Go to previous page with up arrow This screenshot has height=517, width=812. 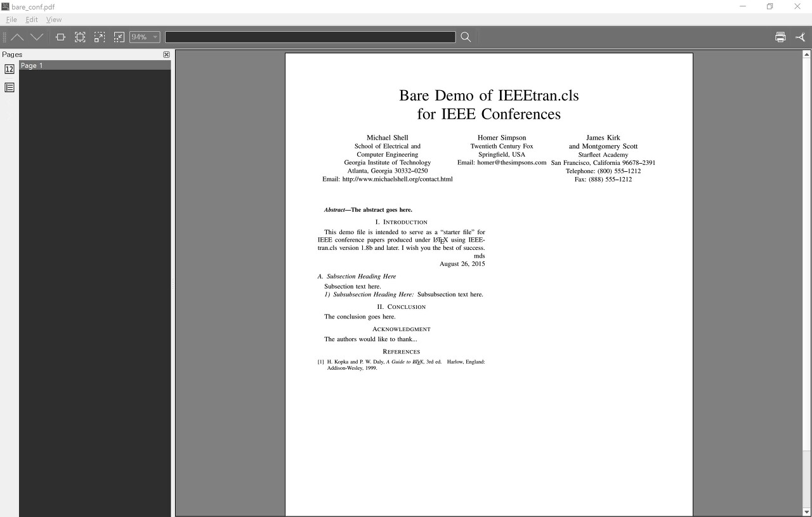(x=17, y=37)
